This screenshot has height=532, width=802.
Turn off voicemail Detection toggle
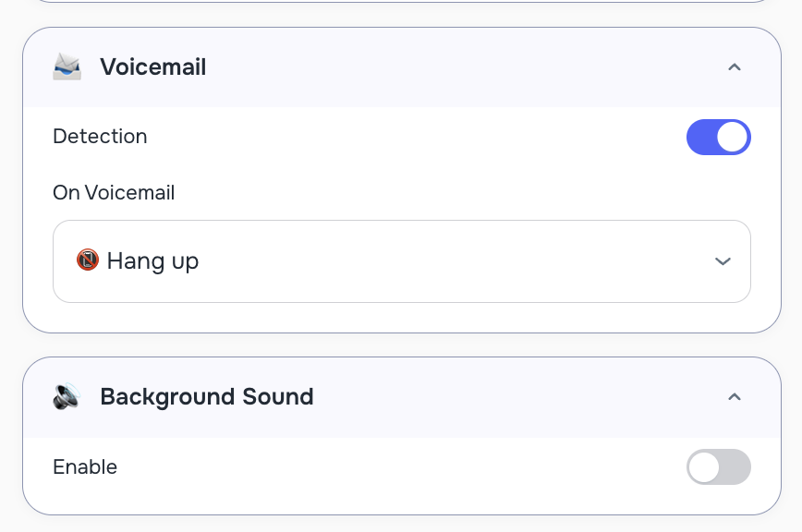point(718,137)
